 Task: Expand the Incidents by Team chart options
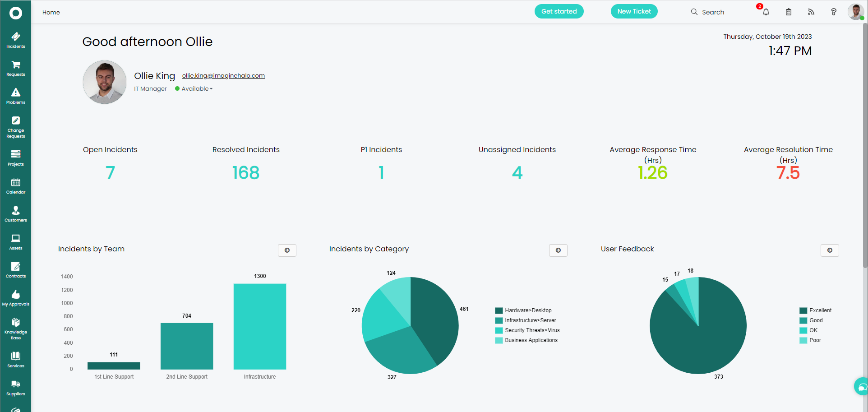287,250
